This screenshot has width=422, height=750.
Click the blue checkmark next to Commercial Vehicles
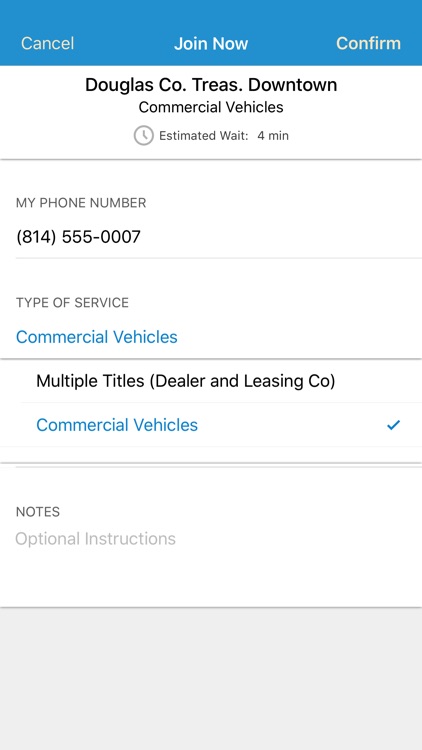[x=393, y=425]
